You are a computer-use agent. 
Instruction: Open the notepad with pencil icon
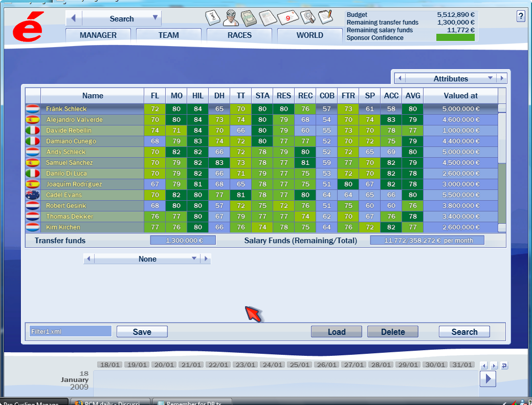coord(325,18)
